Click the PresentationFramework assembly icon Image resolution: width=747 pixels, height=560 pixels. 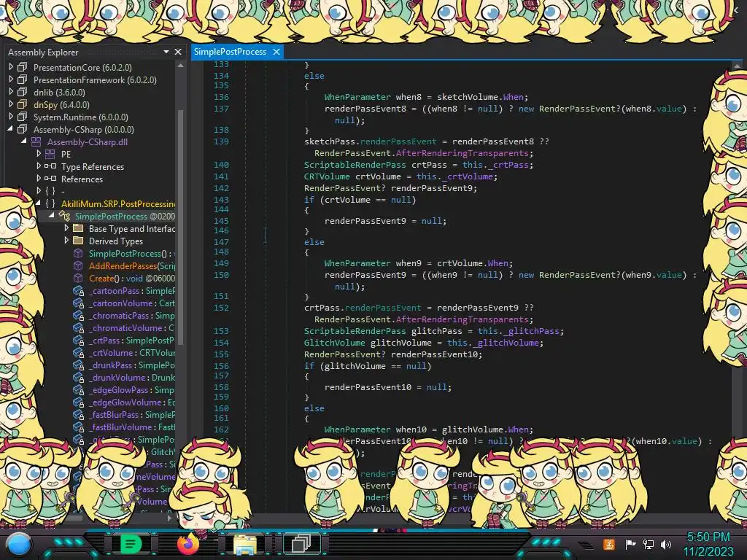[x=23, y=79]
